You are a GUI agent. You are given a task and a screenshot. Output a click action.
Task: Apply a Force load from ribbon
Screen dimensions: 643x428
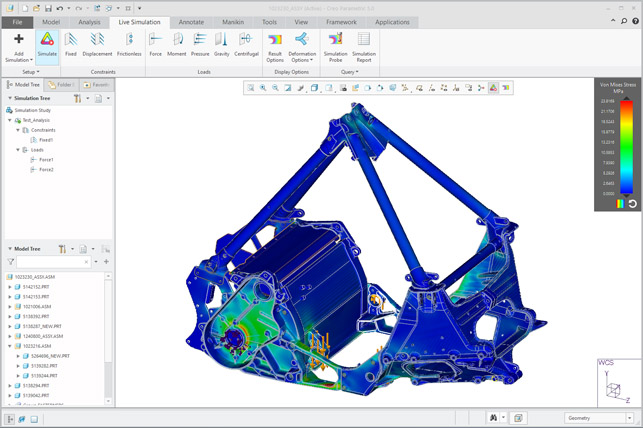[x=155, y=44]
